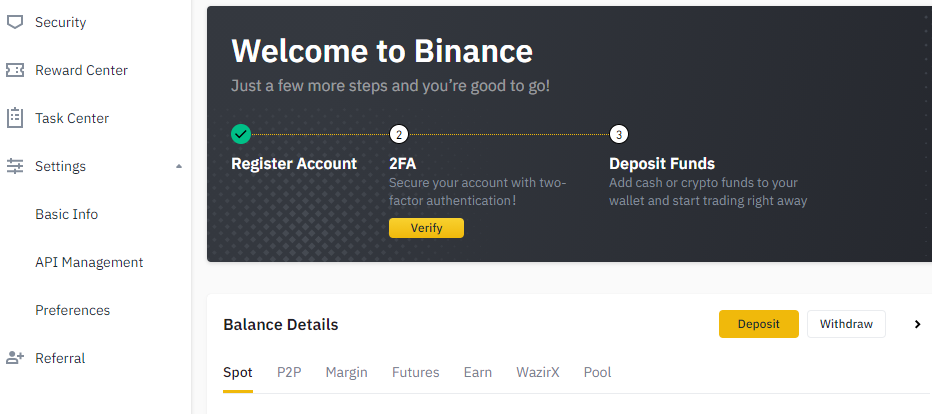Select step 2 circle for 2FA
The width and height of the screenshot is (932, 414).
click(x=399, y=134)
